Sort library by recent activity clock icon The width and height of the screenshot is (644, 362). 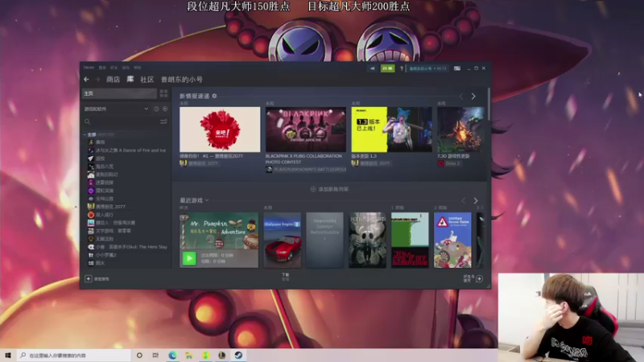[156, 109]
